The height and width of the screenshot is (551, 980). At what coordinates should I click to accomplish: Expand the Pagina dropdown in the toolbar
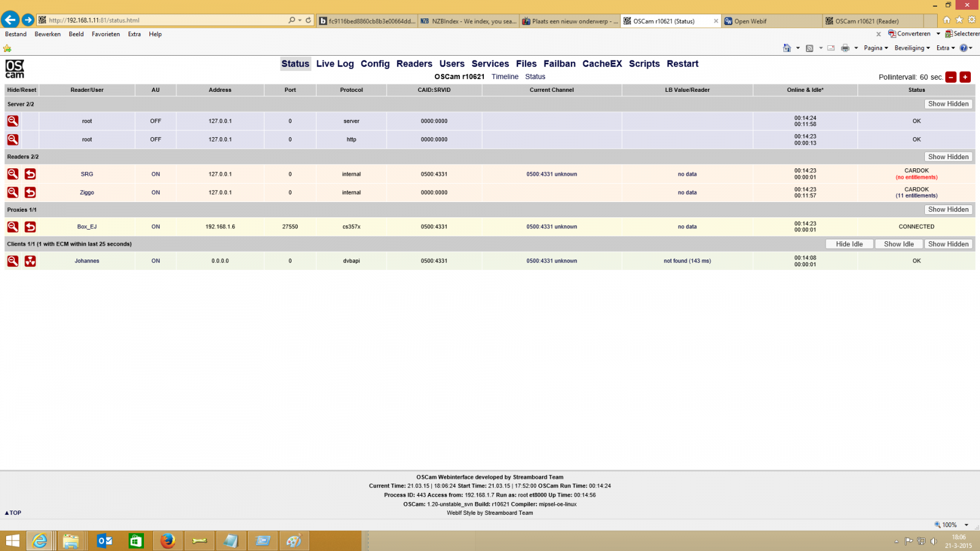point(876,48)
